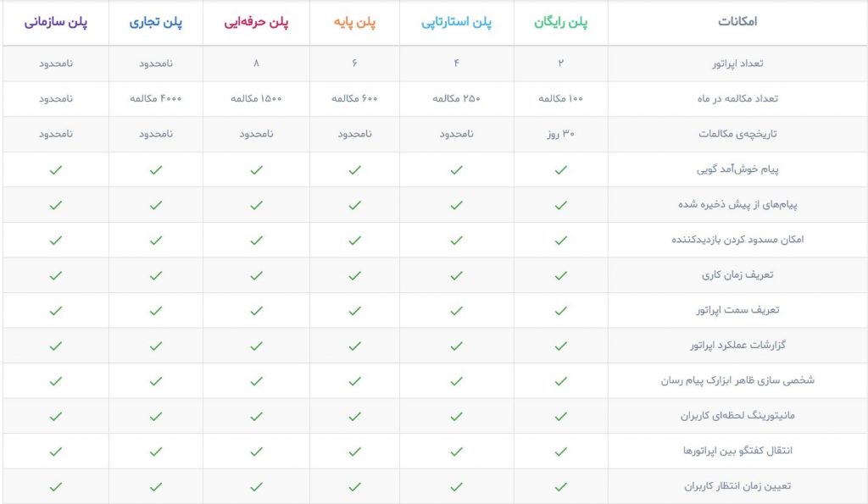This screenshot has height=504, width=868.
Task: Select the پلن تجاری column title
Action: [x=156, y=22]
